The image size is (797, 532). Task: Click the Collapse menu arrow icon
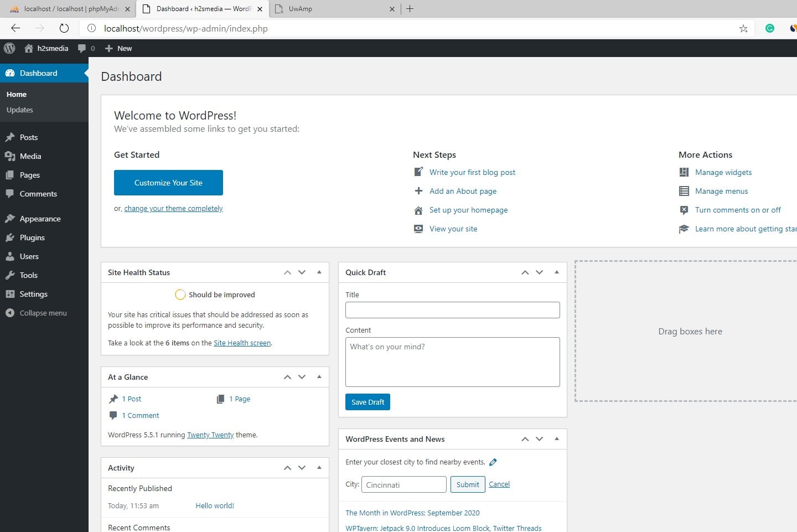click(x=10, y=313)
